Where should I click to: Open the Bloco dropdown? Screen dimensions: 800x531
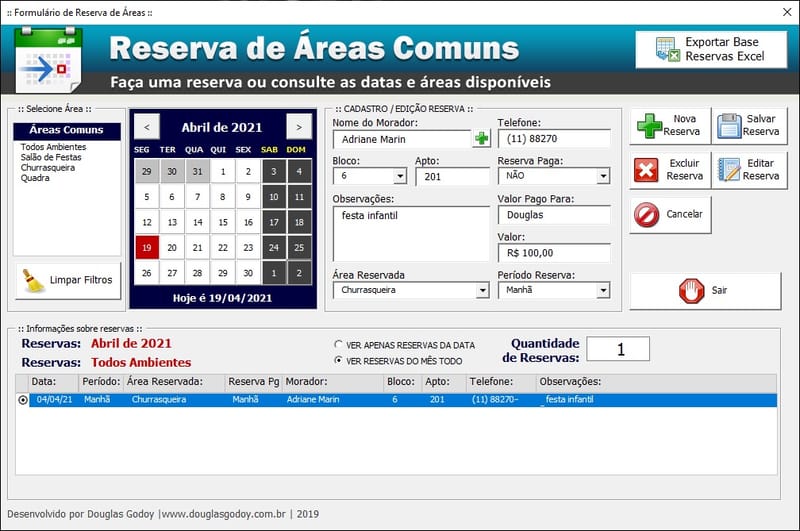tap(400, 176)
